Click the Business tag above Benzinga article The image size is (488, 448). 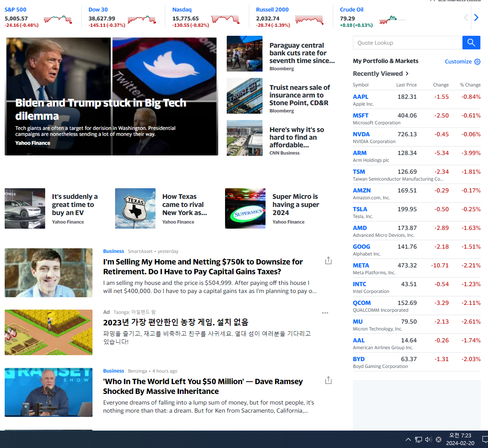(x=114, y=371)
